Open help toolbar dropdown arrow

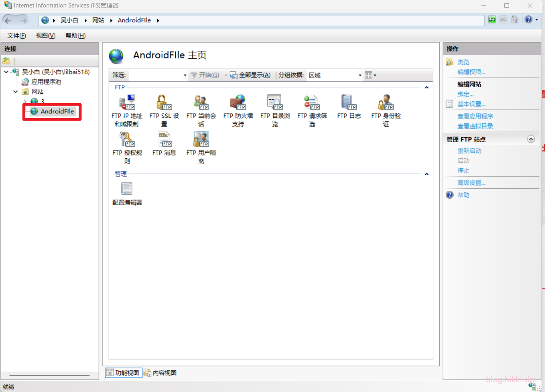pyautogui.click(x=536, y=20)
